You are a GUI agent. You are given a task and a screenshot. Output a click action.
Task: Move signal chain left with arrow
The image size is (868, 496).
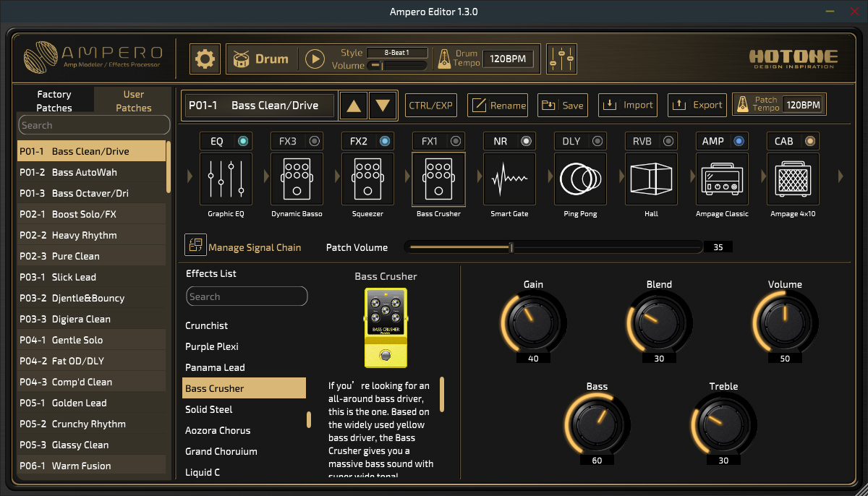pos(190,176)
